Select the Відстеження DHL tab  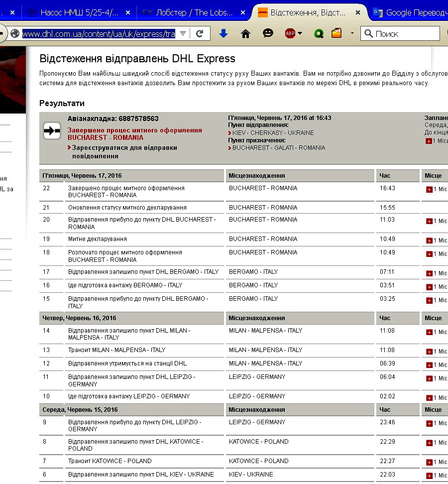click(309, 12)
